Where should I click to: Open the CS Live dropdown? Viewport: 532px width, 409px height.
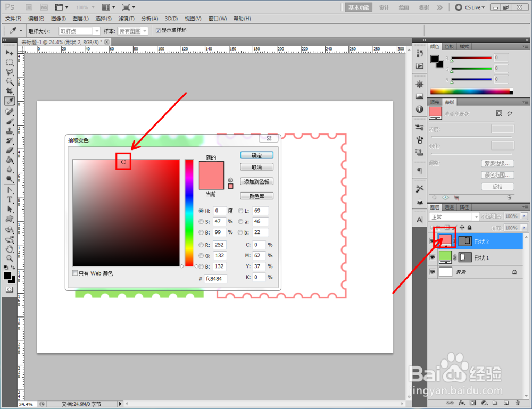pos(470,7)
